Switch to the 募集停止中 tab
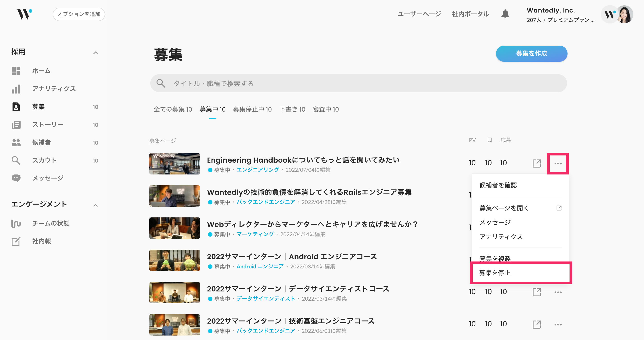Viewport: 644px width, 340px height. coord(252,110)
